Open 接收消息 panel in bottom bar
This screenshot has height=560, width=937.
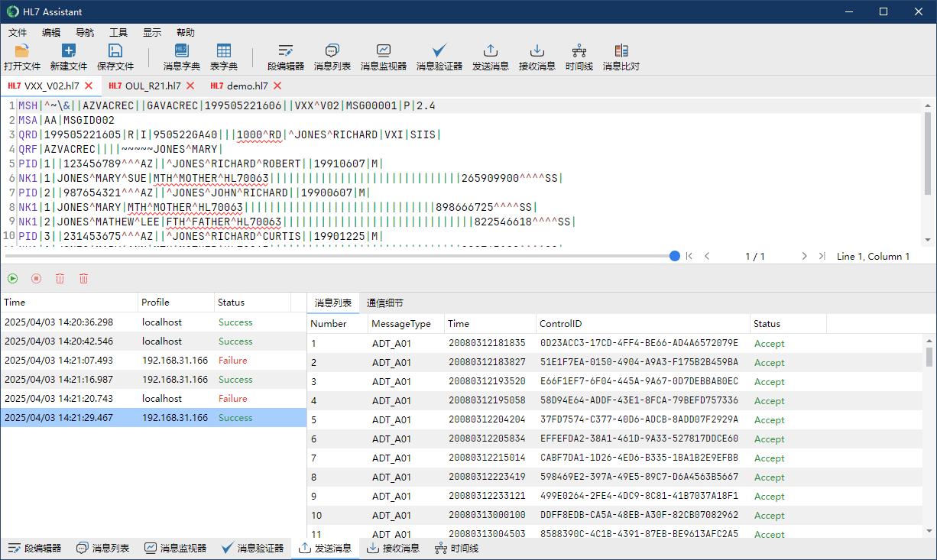(x=393, y=549)
